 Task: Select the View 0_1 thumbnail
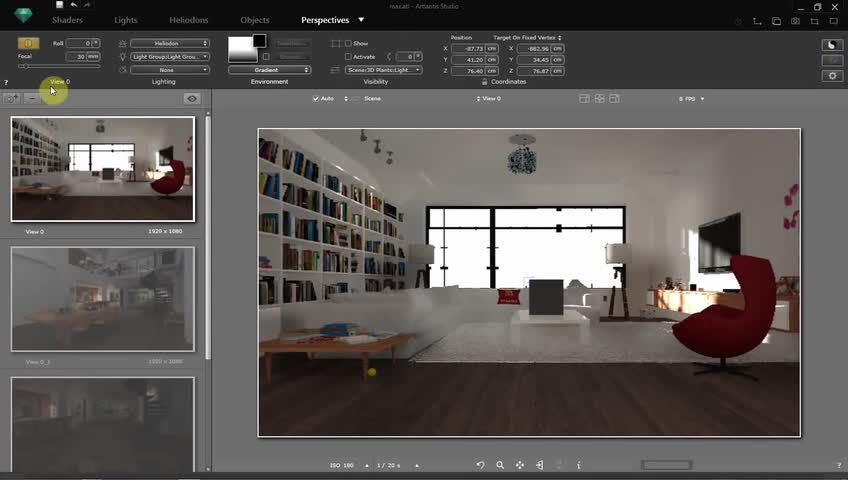(x=103, y=299)
